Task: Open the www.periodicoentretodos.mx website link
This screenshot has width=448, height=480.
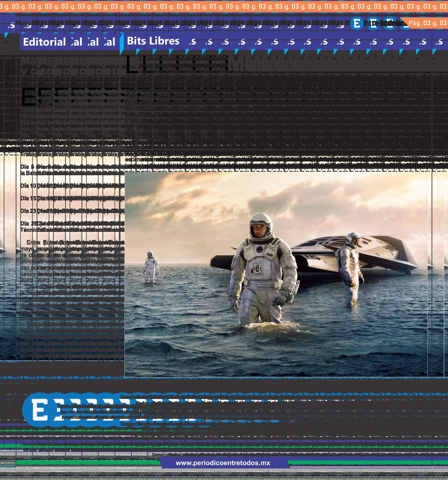Action: pyautogui.click(x=223, y=463)
